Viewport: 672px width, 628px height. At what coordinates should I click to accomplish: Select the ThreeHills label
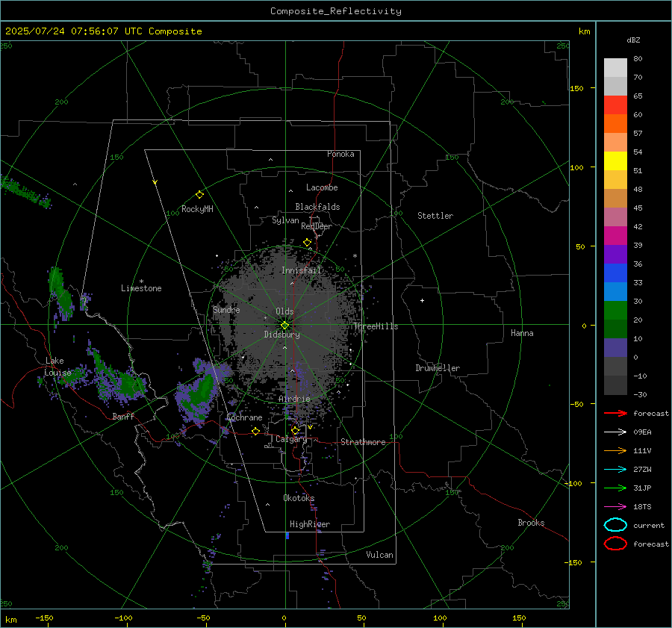coord(376,326)
